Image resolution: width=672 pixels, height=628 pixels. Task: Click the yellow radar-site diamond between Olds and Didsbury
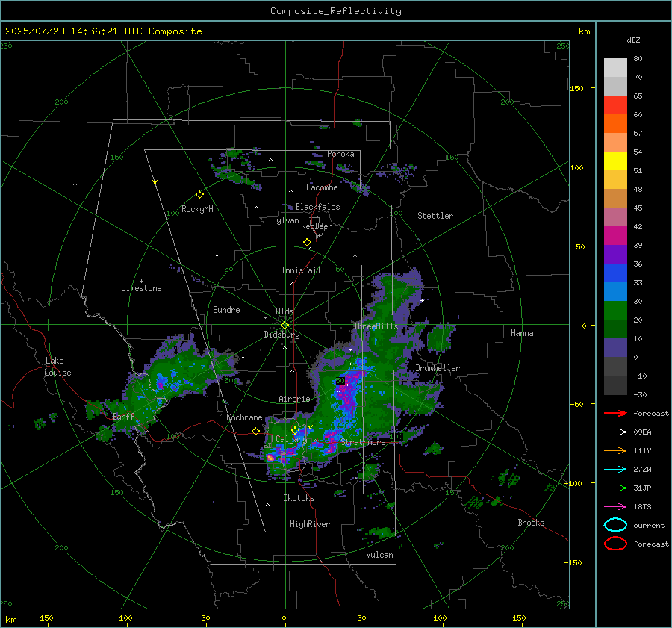coord(284,326)
